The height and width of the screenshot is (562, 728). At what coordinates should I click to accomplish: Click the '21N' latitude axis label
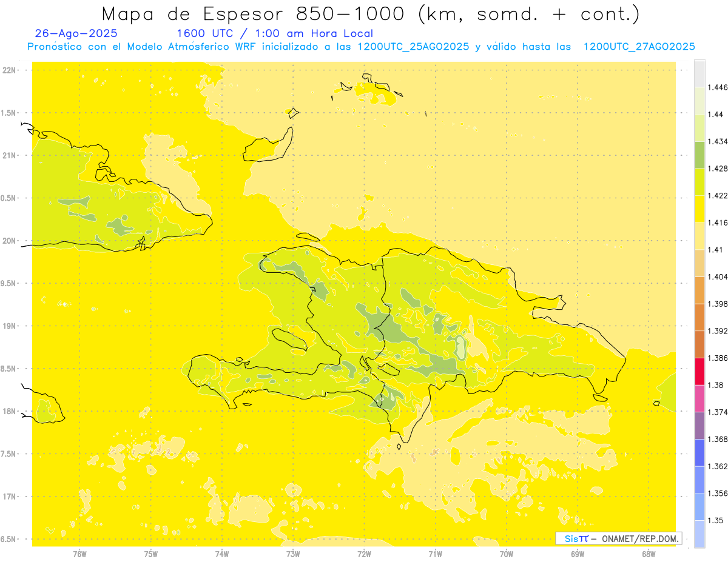pyautogui.click(x=10, y=155)
